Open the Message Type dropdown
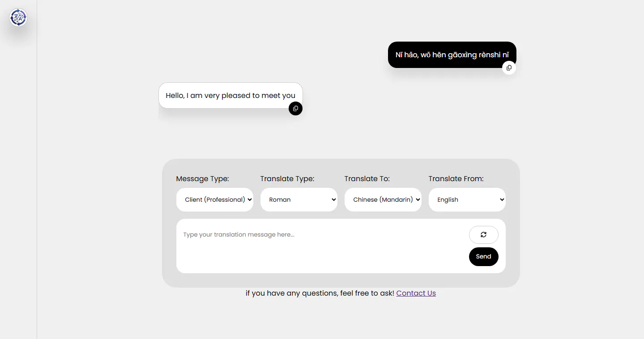 pos(215,199)
